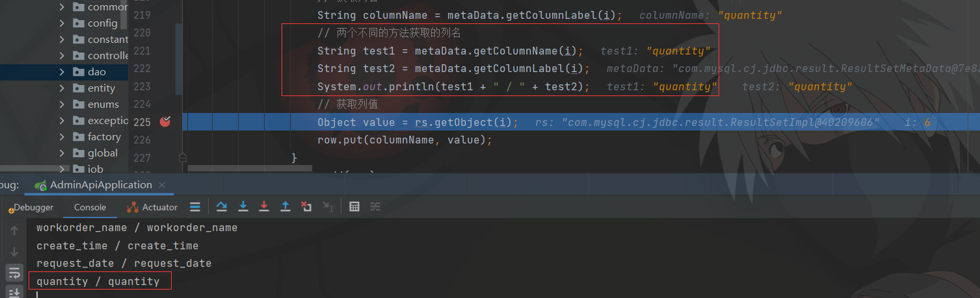The height and width of the screenshot is (298, 980).
Task: Click 'create_time / create_time' console line
Action: click(x=117, y=245)
